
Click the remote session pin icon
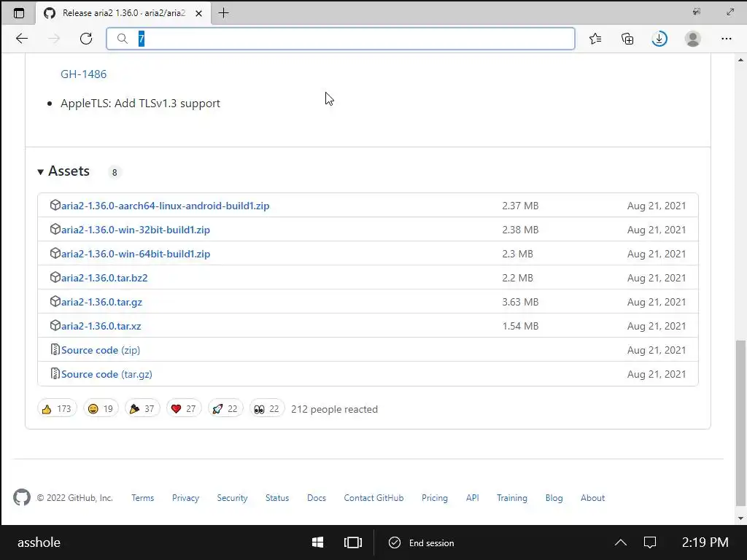coord(697,12)
